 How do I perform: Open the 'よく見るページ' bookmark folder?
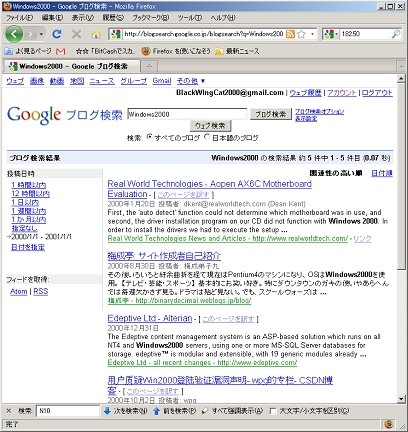tap(28, 51)
